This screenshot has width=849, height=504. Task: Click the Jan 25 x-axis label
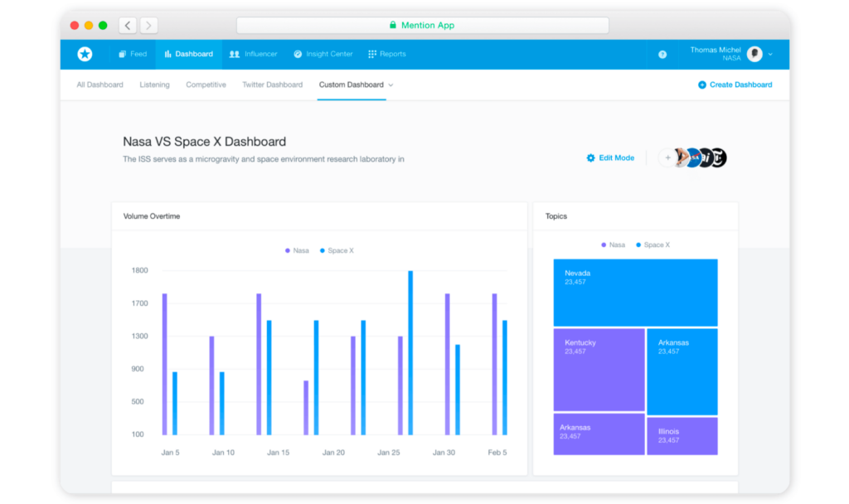tap(388, 453)
